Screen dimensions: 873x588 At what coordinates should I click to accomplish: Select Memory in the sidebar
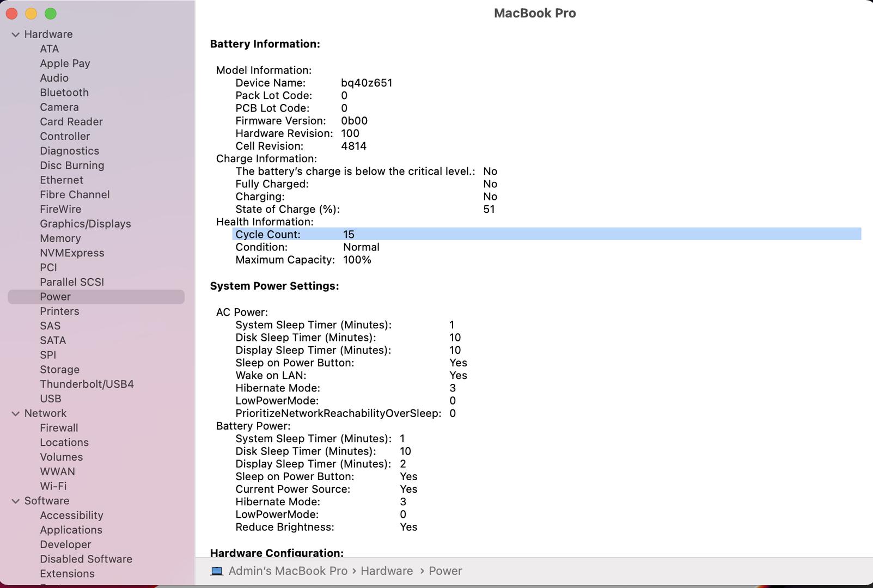coord(60,238)
